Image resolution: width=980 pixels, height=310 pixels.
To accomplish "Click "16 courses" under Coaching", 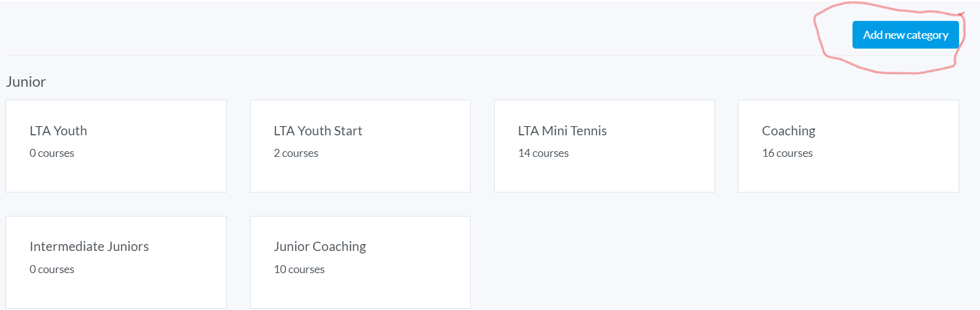I will click(787, 153).
